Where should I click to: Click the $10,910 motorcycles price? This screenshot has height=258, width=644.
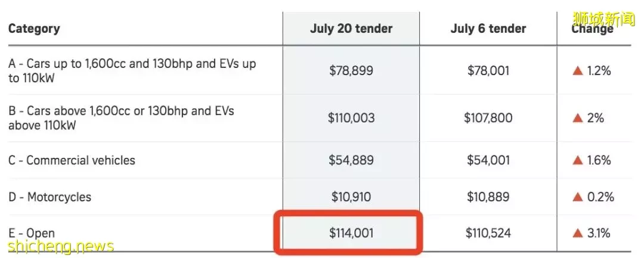351,197
